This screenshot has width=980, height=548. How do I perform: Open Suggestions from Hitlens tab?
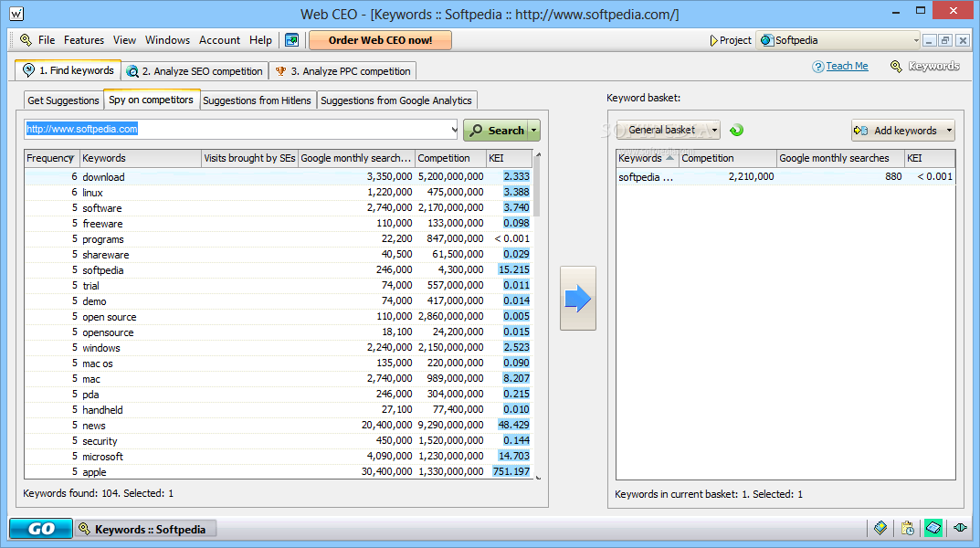[x=257, y=100]
